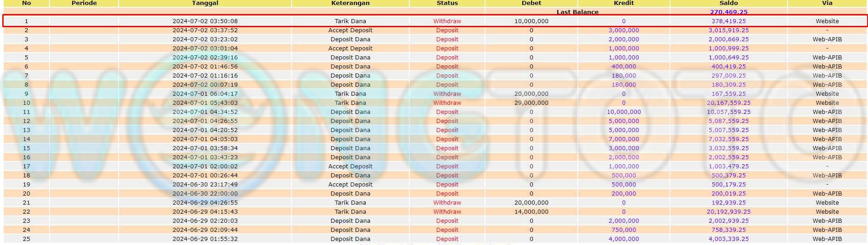This screenshot has height=245, width=868.
Task: Click the Web-APIB entry in row 3
Action: click(827, 39)
